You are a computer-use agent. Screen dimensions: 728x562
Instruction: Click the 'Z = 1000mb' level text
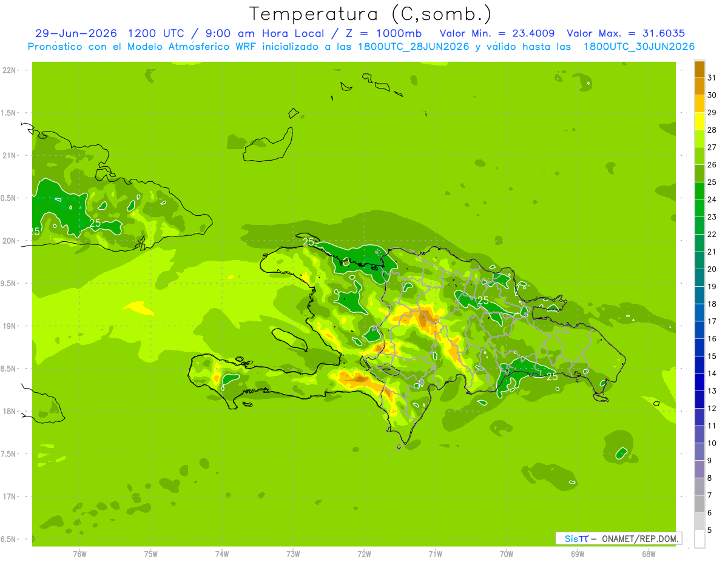point(383,33)
